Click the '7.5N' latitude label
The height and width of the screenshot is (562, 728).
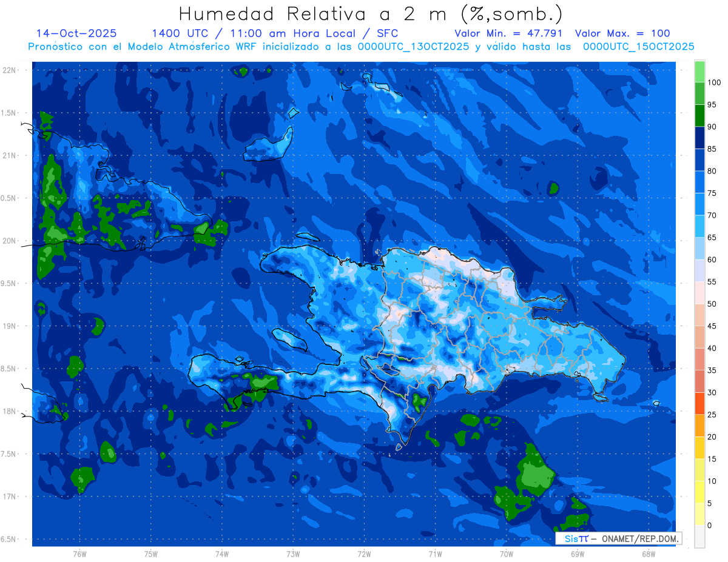click(9, 454)
